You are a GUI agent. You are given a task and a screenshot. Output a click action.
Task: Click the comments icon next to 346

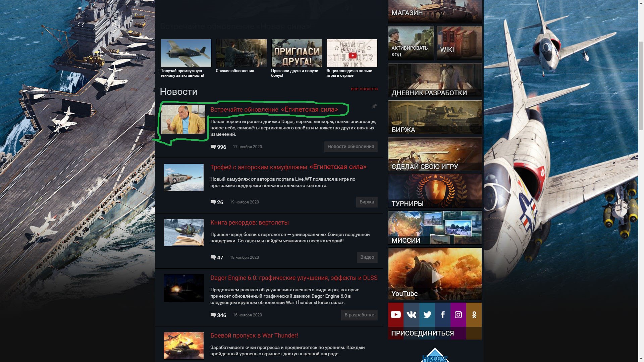click(213, 315)
